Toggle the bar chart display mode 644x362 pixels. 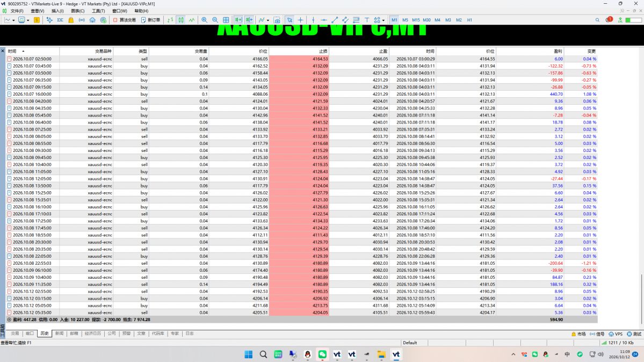(170, 20)
